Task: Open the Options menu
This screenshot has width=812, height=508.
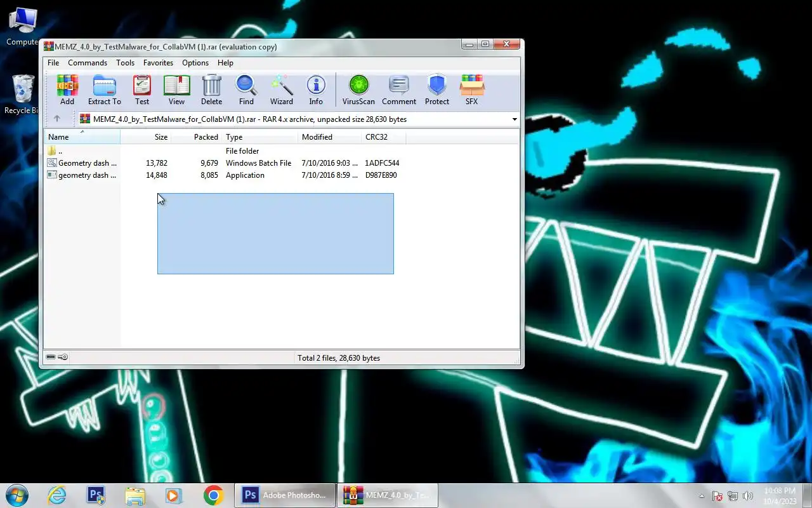Action: click(x=195, y=63)
